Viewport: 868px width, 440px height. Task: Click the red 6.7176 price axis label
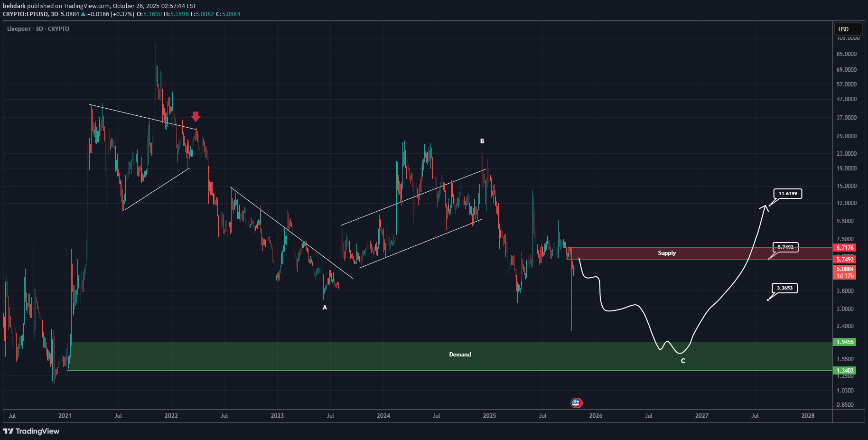pyautogui.click(x=845, y=248)
